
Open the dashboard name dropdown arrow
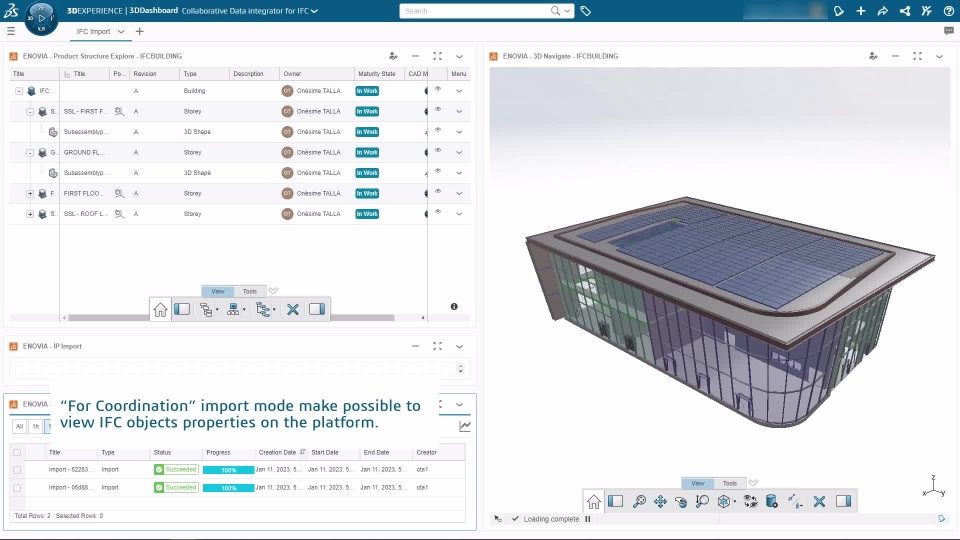pos(315,11)
